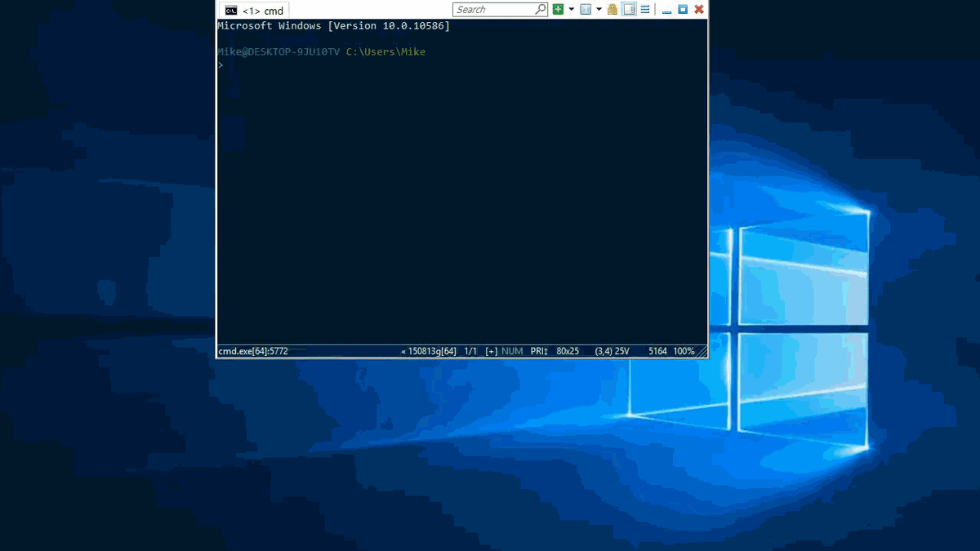Click the "Microsoft Windows [Version 10.0.10586]" line

333,26
